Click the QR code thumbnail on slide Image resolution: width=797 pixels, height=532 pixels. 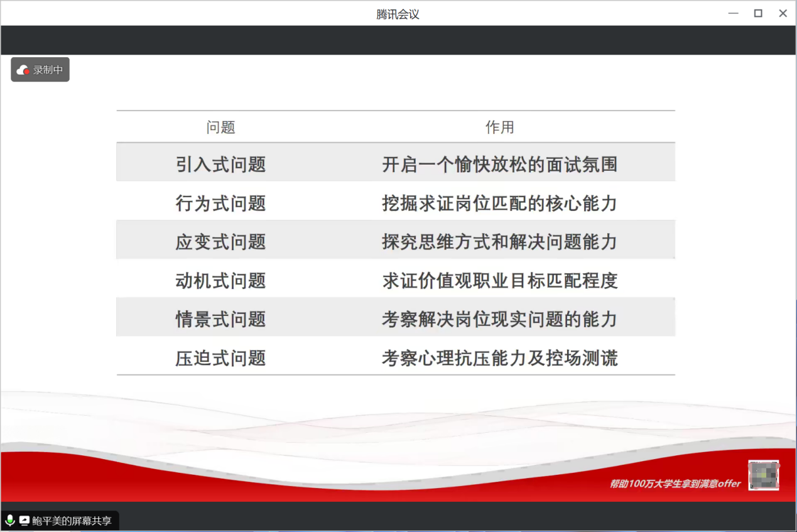click(x=763, y=475)
